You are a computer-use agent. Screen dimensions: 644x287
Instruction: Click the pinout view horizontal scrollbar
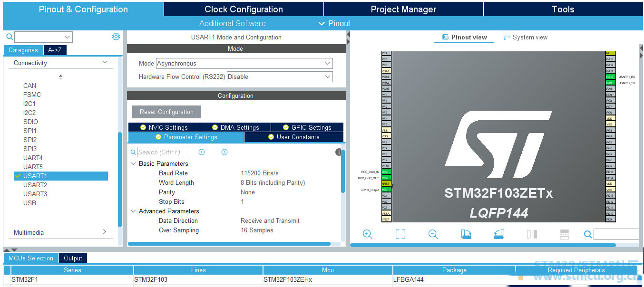[484, 245]
